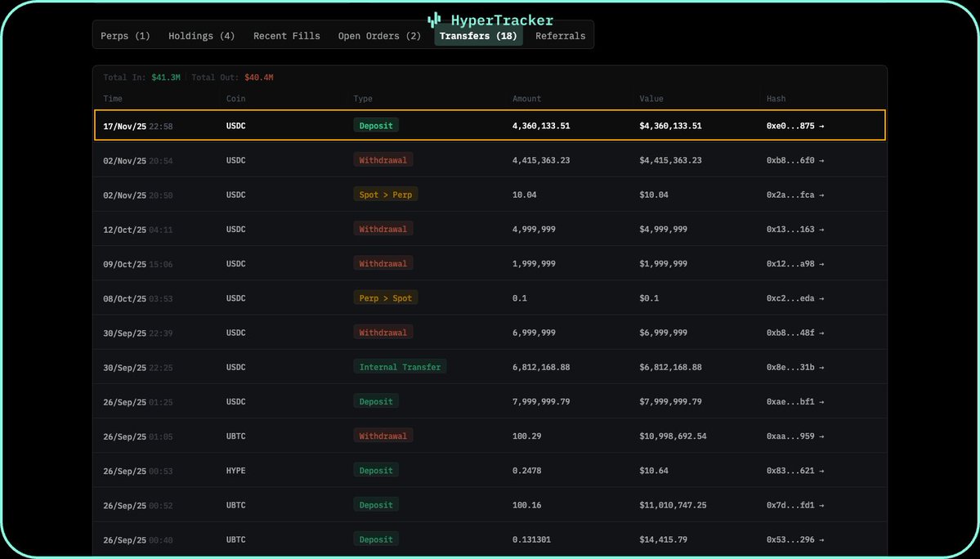Follow the 0xc2...eda hash arrow
Screen dimensions: 980x559
click(821, 298)
